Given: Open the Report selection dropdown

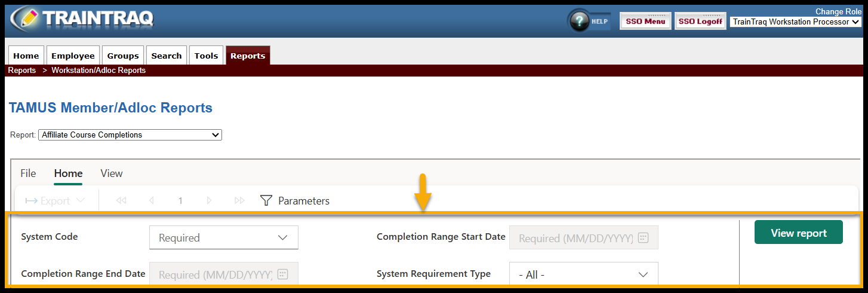Looking at the screenshot, I should point(130,135).
